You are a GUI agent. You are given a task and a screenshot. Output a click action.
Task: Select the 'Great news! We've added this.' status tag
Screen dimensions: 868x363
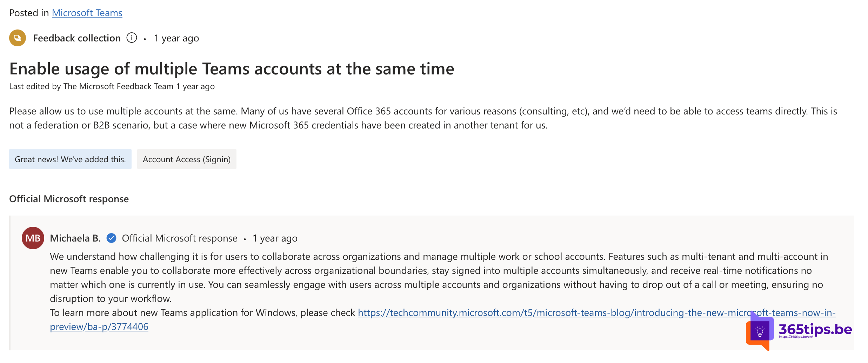[70, 159]
